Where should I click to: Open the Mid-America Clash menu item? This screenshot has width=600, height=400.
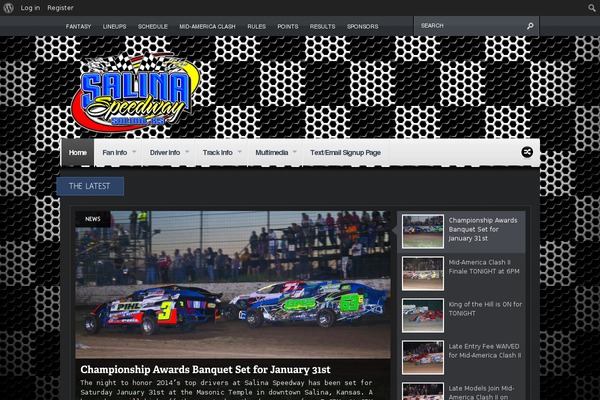click(x=207, y=26)
